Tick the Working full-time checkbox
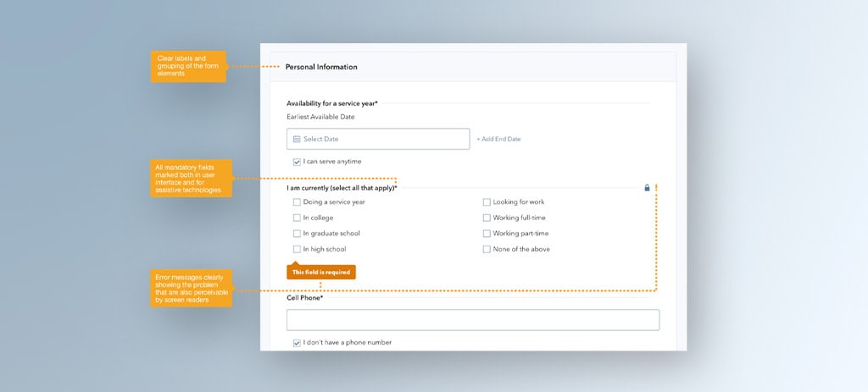This screenshot has height=392, width=868. (x=487, y=218)
